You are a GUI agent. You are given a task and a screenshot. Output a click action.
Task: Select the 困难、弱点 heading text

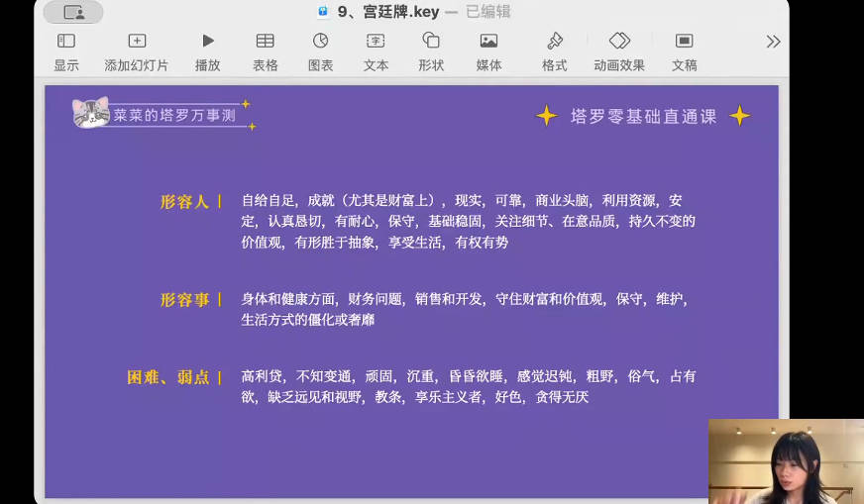168,377
